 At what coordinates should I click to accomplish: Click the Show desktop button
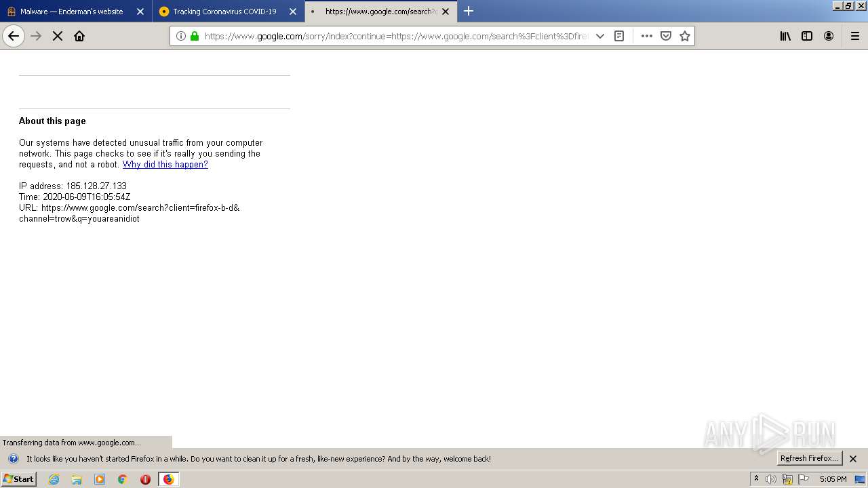pos(861,479)
